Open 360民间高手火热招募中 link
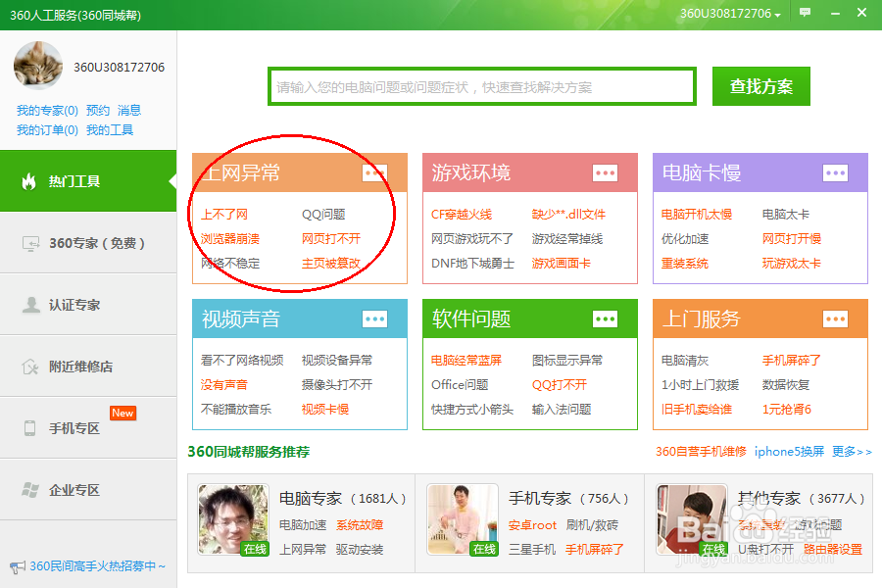The width and height of the screenshot is (882, 588). point(97,566)
